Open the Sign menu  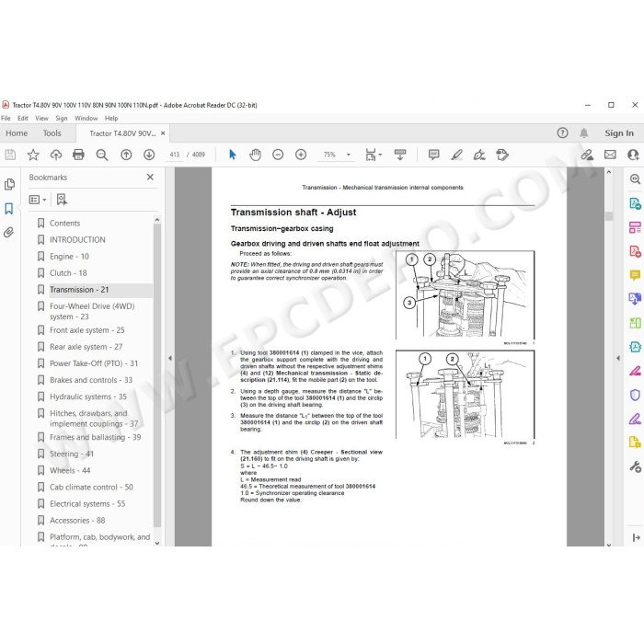(62, 119)
